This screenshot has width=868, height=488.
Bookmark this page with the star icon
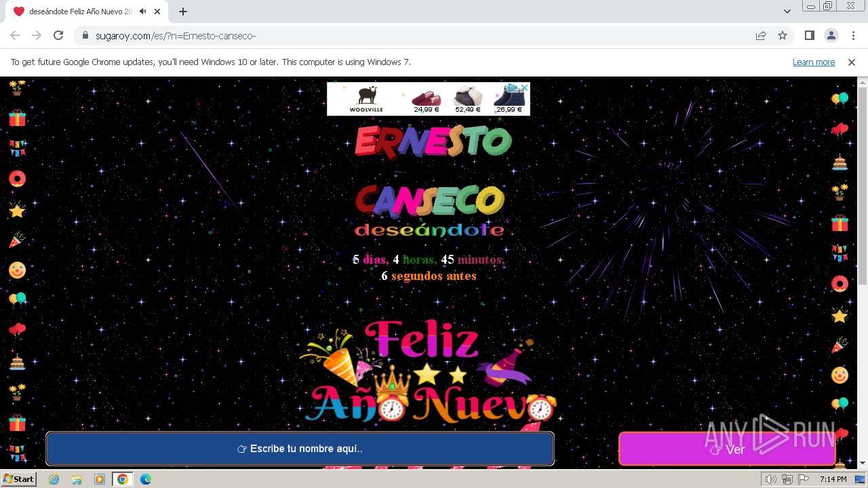click(x=783, y=36)
